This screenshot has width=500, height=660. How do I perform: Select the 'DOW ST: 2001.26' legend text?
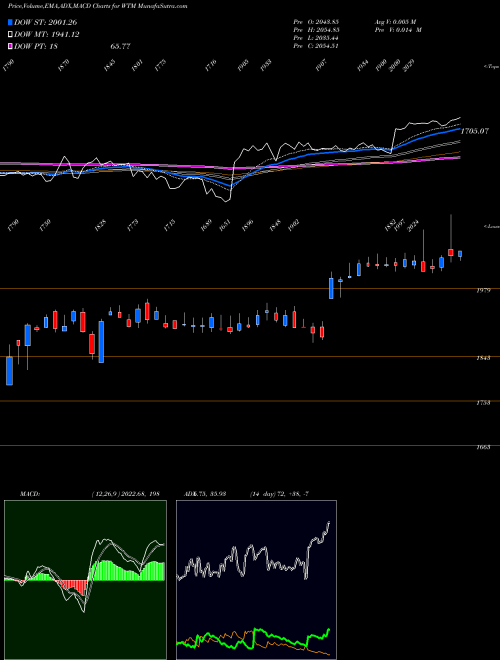(x=46, y=22)
